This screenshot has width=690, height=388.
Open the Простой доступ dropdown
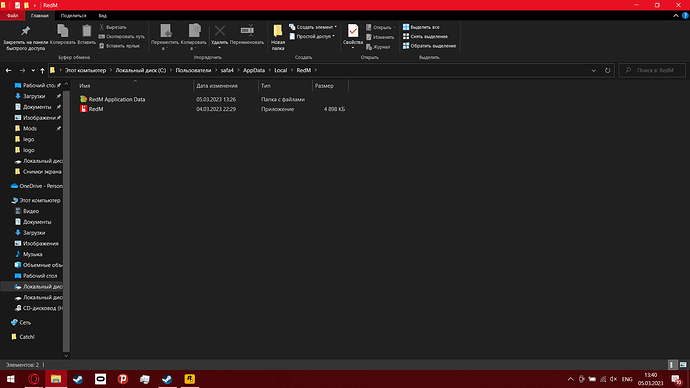pos(312,37)
